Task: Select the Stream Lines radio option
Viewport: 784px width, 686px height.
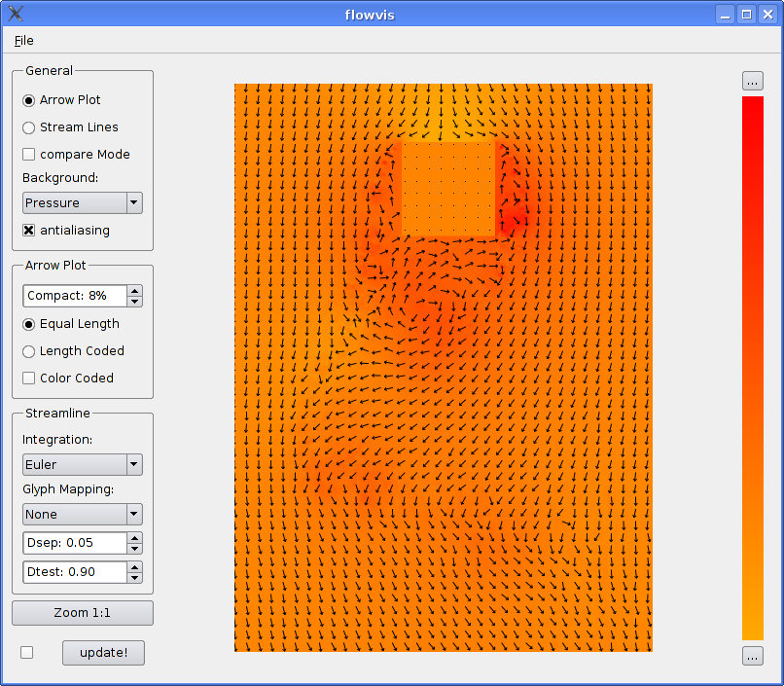Action: click(x=29, y=127)
